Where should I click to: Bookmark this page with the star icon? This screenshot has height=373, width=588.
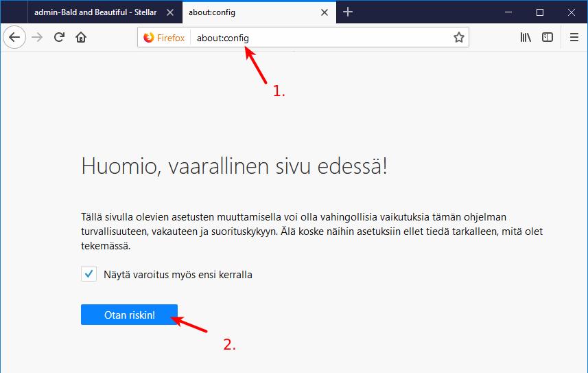pos(459,38)
